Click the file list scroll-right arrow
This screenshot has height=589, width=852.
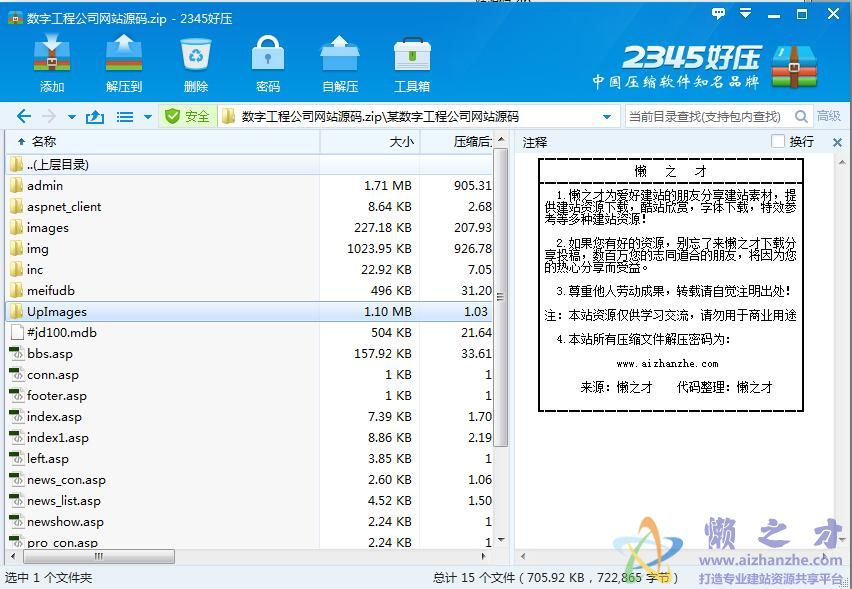[483, 556]
